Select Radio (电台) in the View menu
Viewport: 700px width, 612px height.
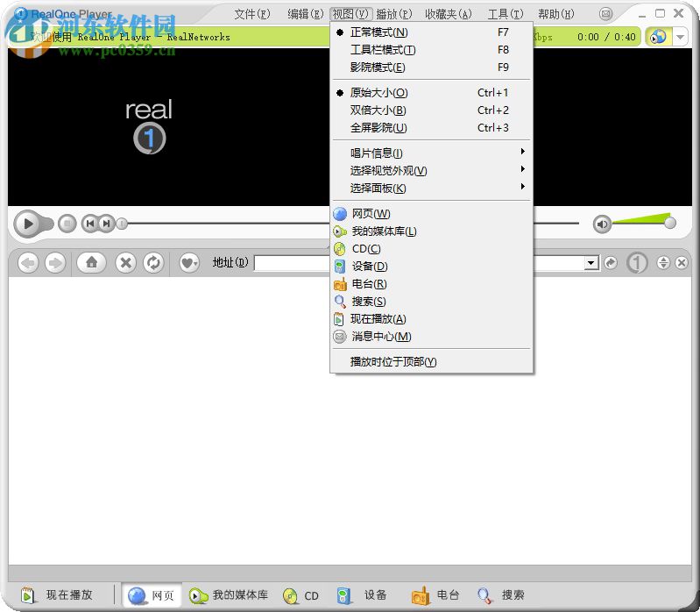point(432,284)
